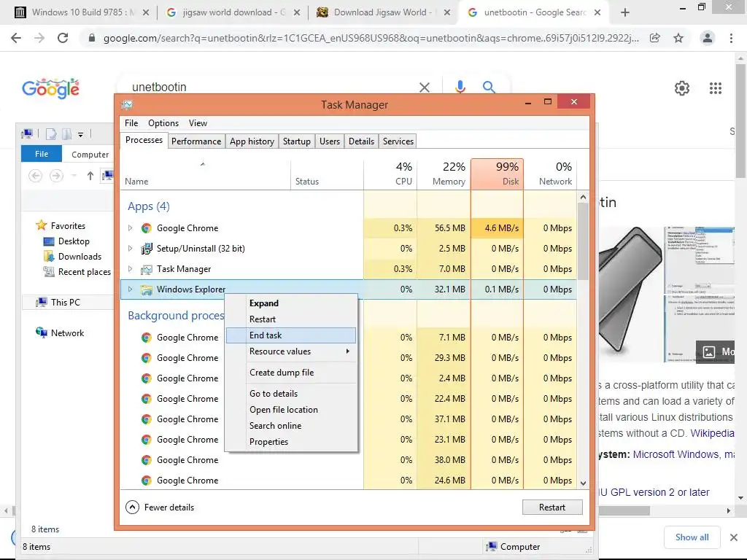The image size is (747, 560).
Task: Click the Windows Explorer process icon
Action: [x=147, y=289]
